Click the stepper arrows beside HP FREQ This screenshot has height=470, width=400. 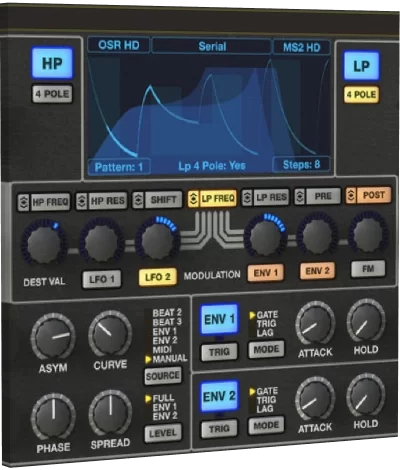point(23,202)
